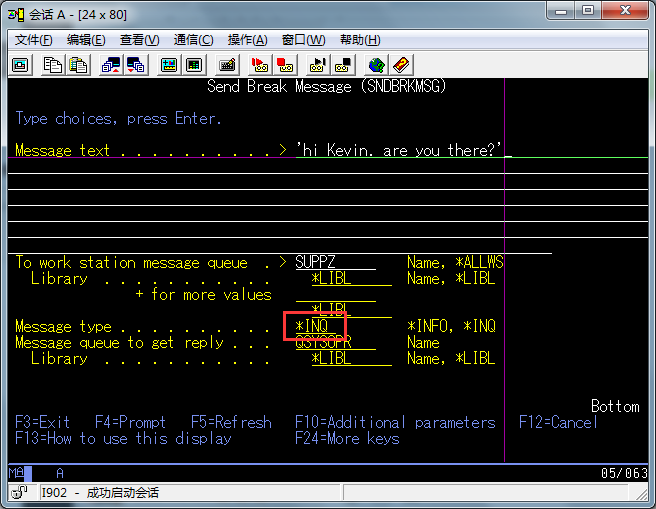Click the cursor position 05/063 indicator

624,473
